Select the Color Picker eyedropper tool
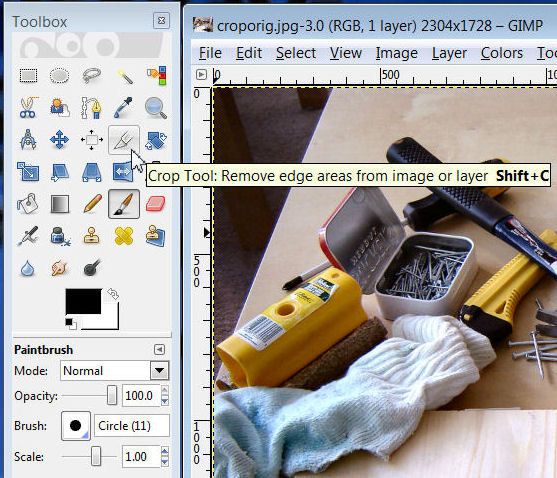 click(x=124, y=108)
